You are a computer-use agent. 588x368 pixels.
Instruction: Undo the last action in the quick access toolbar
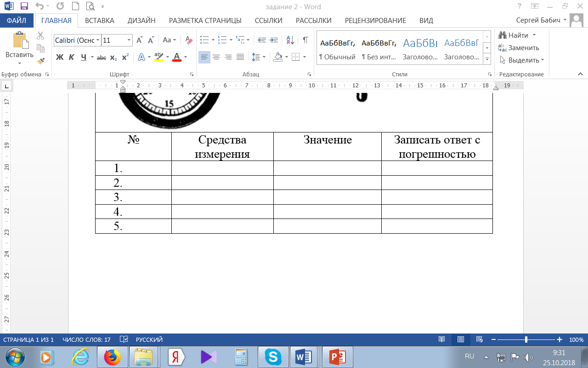[x=40, y=6]
